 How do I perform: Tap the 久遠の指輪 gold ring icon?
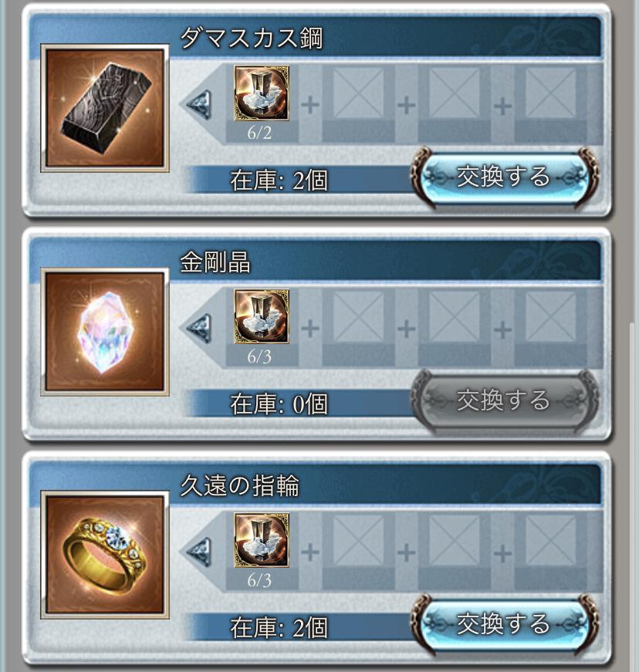tap(105, 555)
